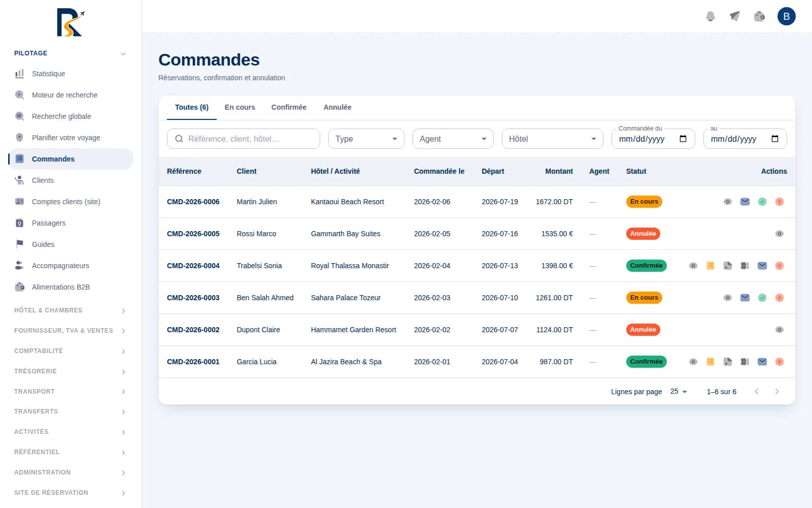Go to Clients in the sidebar

(x=71, y=180)
